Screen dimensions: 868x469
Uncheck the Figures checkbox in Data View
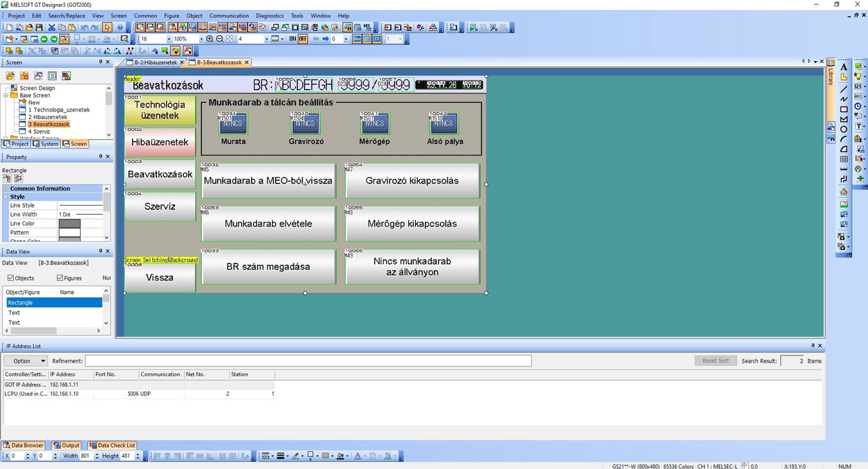(x=60, y=278)
